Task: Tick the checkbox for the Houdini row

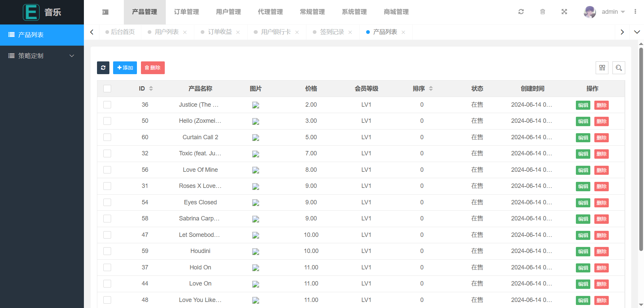Action: point(107,251)
